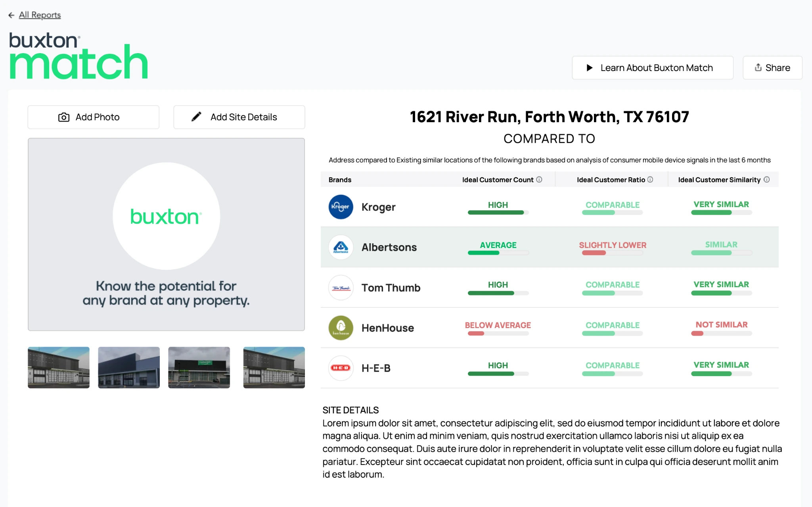Click the SIMILAR label for Albertsons
The image size is (812, 507).
tap(721, 244)
